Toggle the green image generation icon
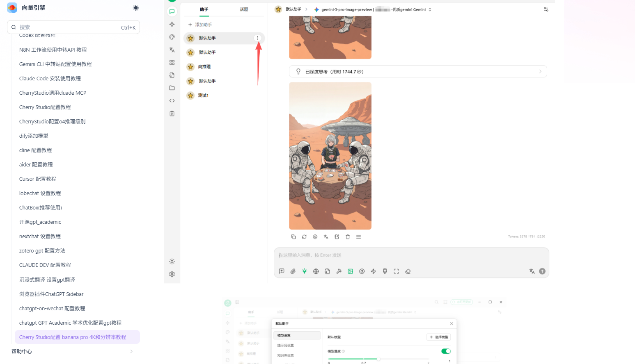The width and height of the screenshot is (635, 364). (351, 271)
